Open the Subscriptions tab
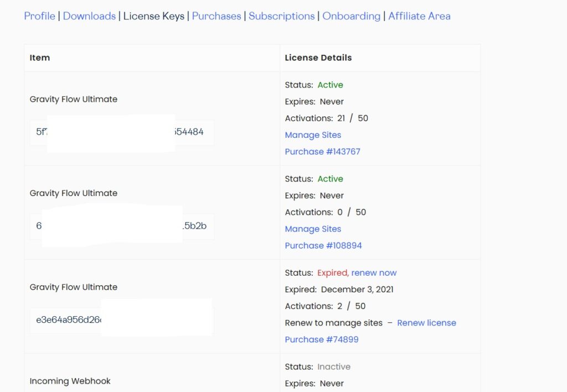 (282, 16)
